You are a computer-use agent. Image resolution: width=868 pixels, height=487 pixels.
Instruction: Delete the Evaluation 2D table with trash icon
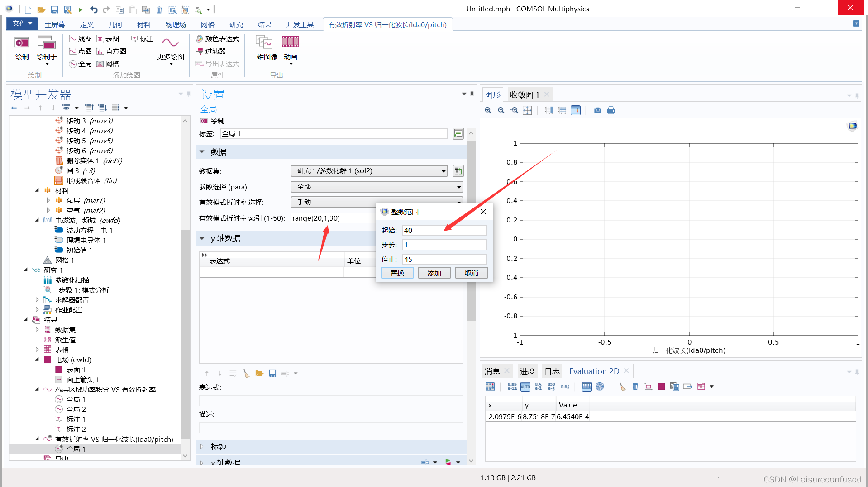[x=635, y=387]
